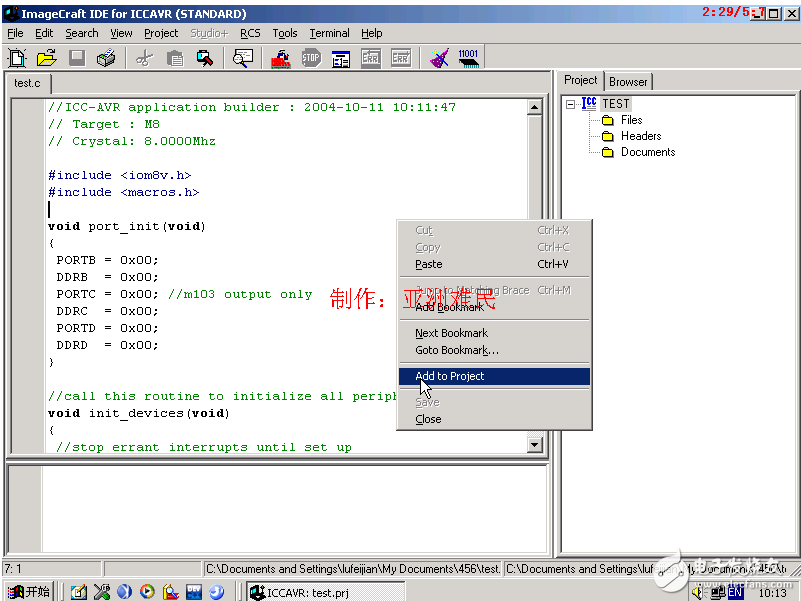Click the Print toolbar icon
801x601 pixels.
106,58
